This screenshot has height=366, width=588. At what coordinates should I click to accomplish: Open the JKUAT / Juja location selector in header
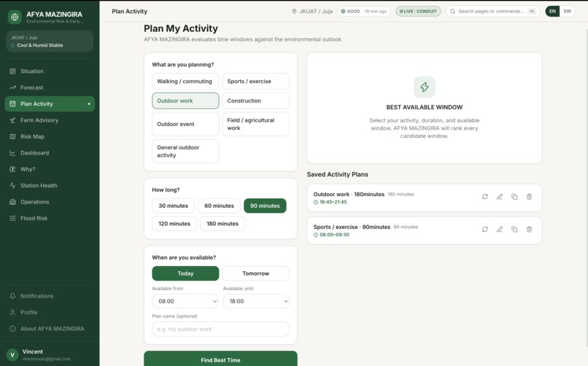[x=312, y=11]
